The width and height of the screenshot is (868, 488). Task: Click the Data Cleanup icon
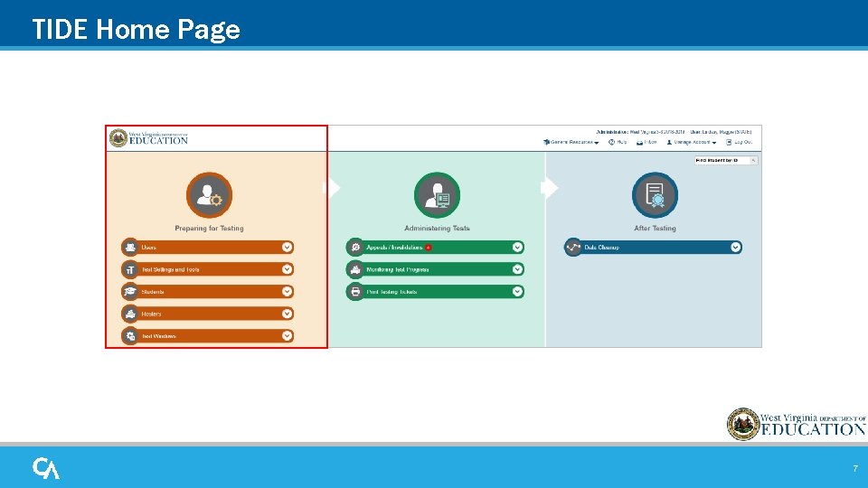(573, 248)
